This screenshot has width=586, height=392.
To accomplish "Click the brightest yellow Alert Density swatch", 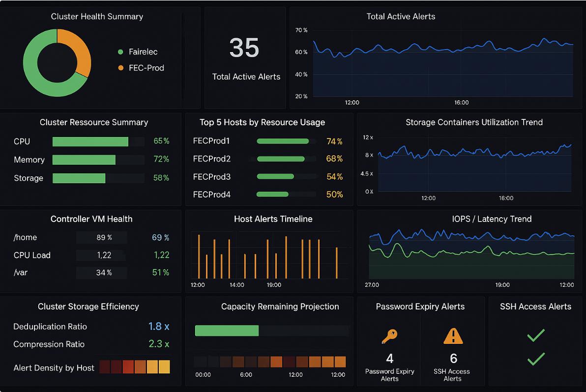I will (164, 367).
